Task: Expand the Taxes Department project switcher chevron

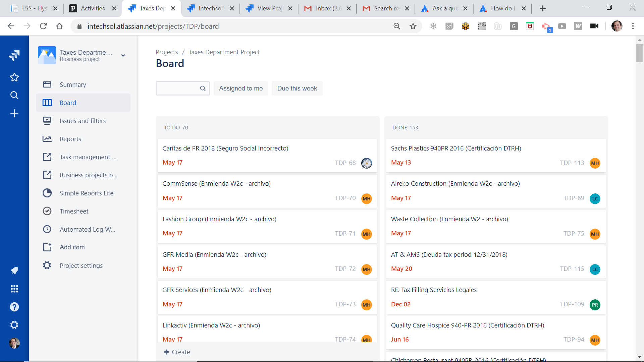Action: click(x=123, y=56)
